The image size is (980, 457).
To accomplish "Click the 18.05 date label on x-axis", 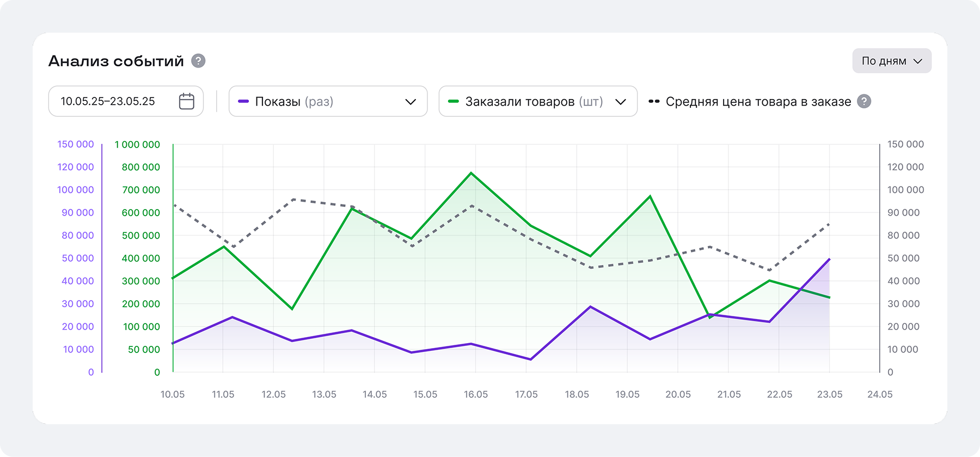I will click(577, 394).
